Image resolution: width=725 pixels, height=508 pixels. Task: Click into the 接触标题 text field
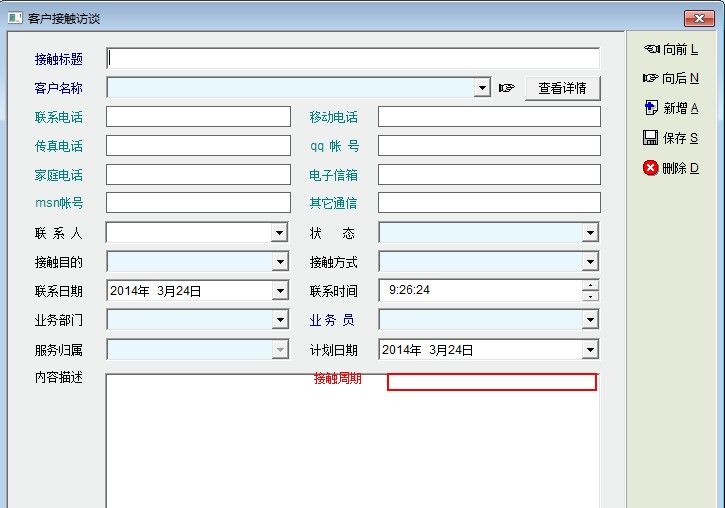pyautogui.click(x=353, y=58)
